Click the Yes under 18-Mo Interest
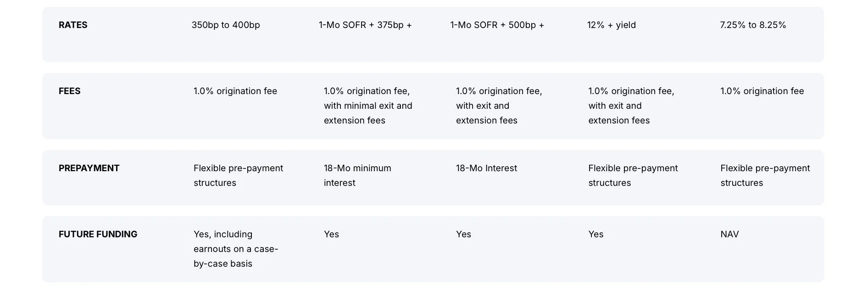 click(463, 234)
